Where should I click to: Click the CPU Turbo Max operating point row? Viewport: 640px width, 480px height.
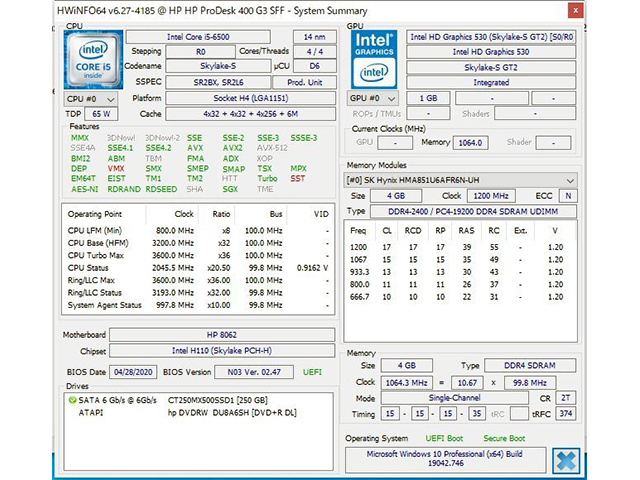coord(198,256)
